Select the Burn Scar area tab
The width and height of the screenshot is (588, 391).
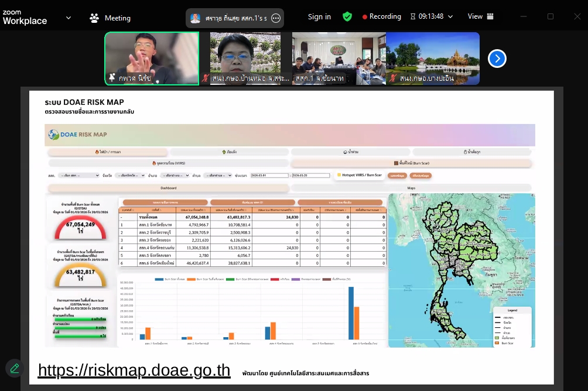(x=411, y=163)
